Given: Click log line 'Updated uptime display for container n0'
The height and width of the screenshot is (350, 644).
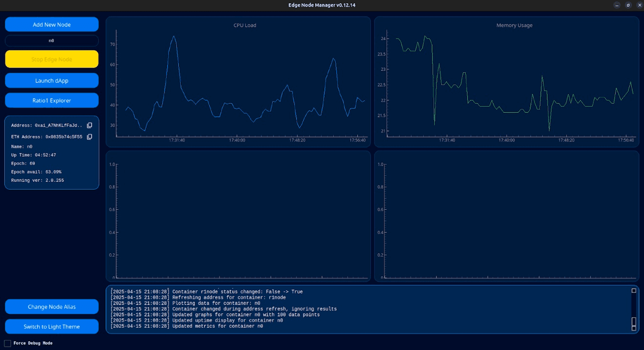Looking at the screenshot, I should pyautogui.click(x=196, y=320).
